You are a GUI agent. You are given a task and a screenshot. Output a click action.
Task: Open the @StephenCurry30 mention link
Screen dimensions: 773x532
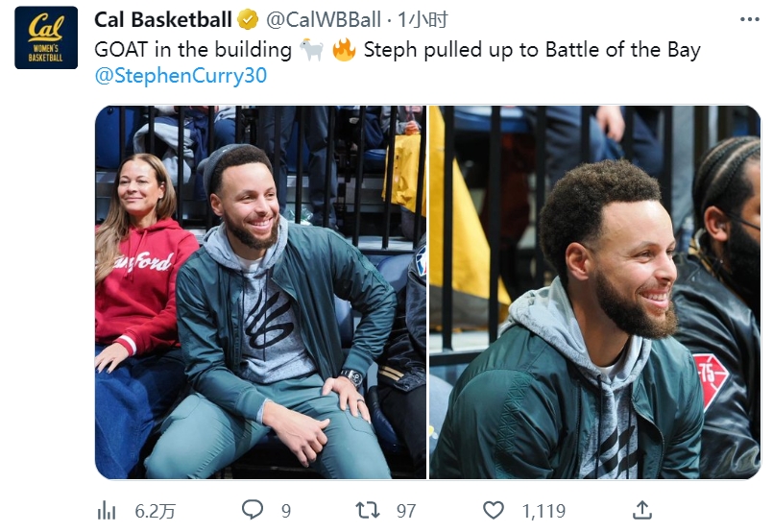pos(181,76)
